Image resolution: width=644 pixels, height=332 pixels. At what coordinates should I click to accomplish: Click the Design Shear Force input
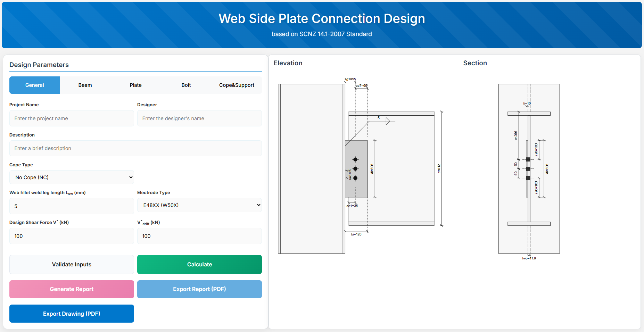point(72,236)
